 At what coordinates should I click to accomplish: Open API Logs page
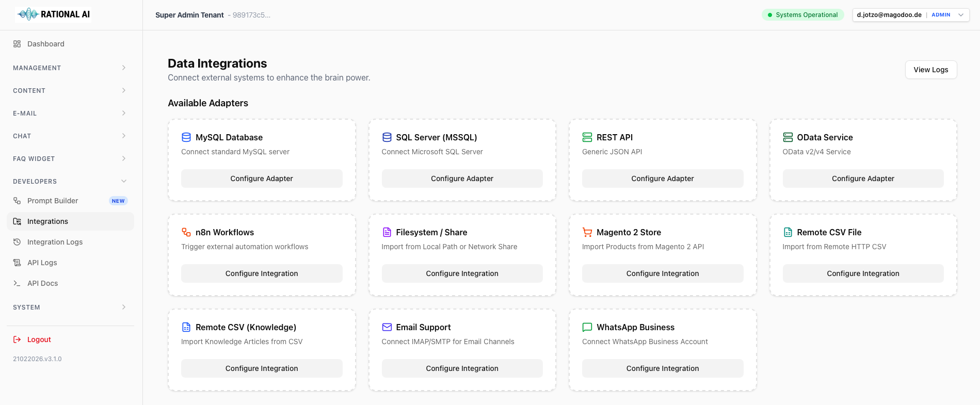(x=70, y=263)
